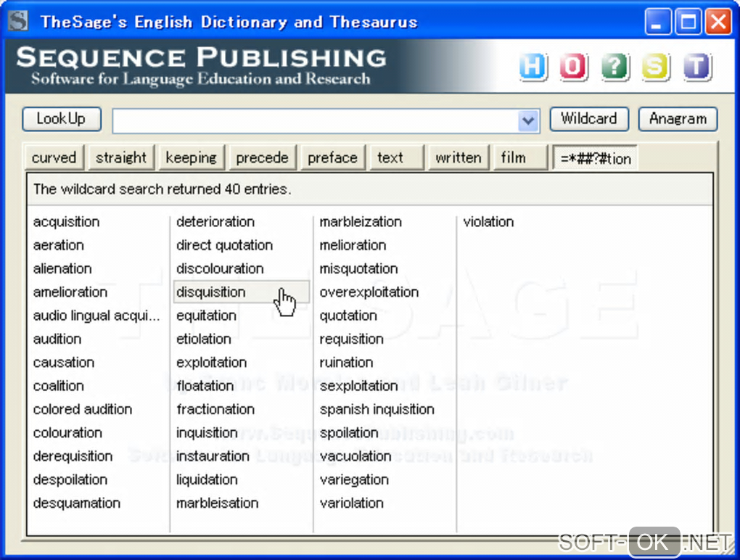Select the entry variegation
Screen dimensions: 740x560
[354, 479]
